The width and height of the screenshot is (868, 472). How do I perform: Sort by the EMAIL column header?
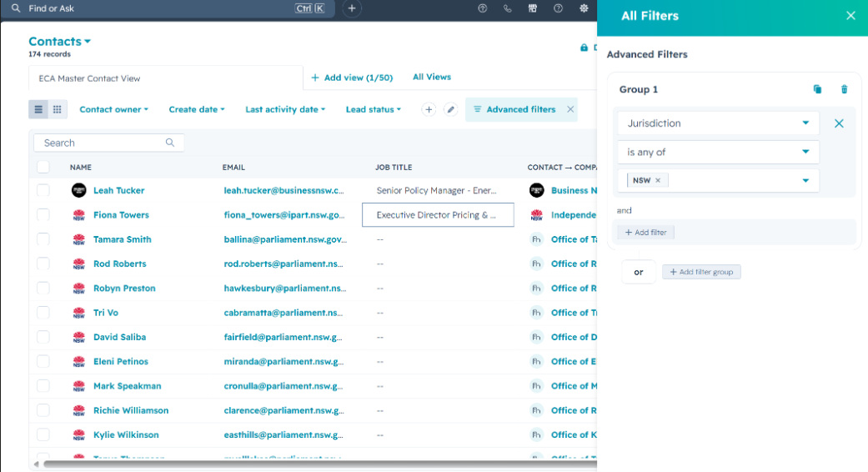tap(233, 167)
